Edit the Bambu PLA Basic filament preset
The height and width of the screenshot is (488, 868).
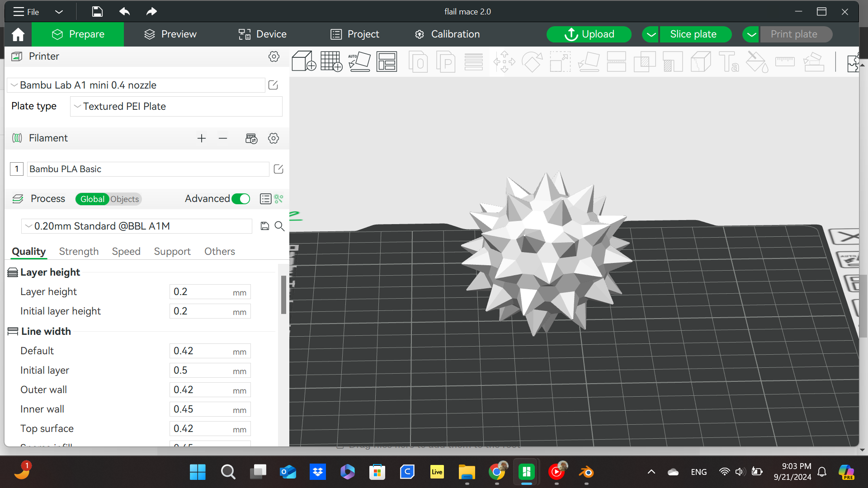[x=278, y=169]
